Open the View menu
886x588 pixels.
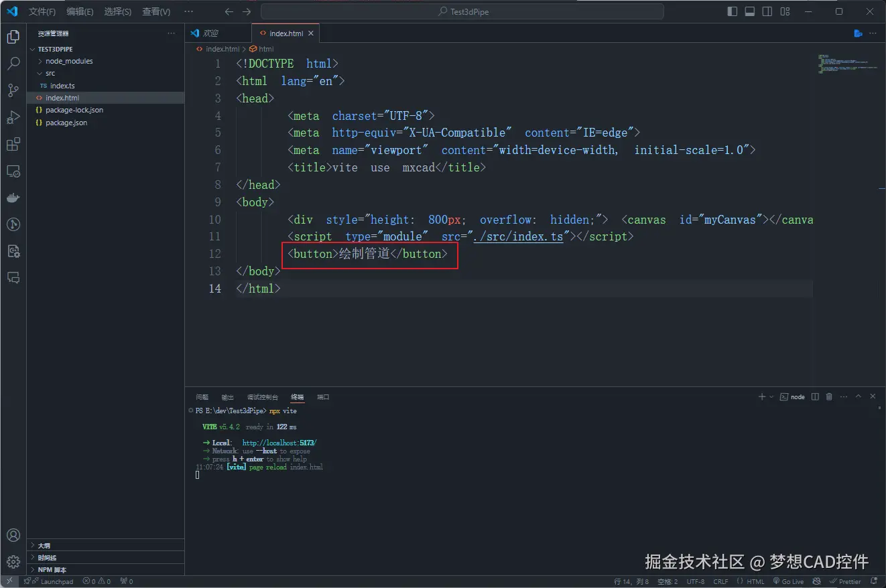[x=156, y=11]
